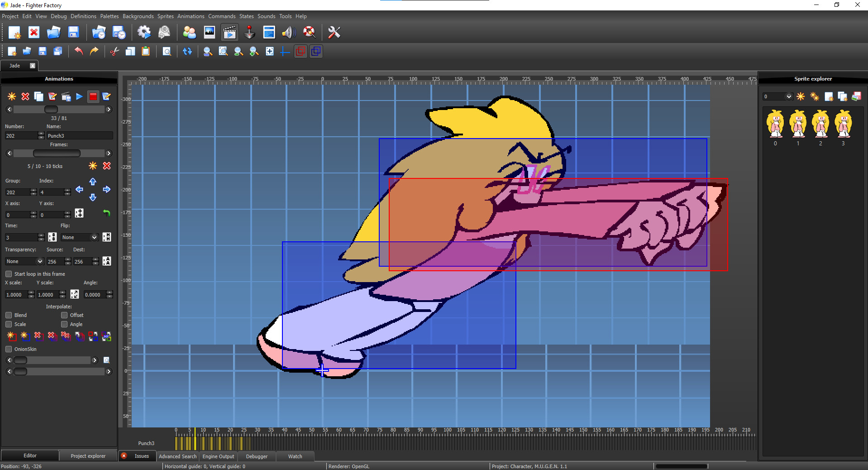Enable Start loop in this frame
This screenshot has height=470, width=868.
pos(8,273)
